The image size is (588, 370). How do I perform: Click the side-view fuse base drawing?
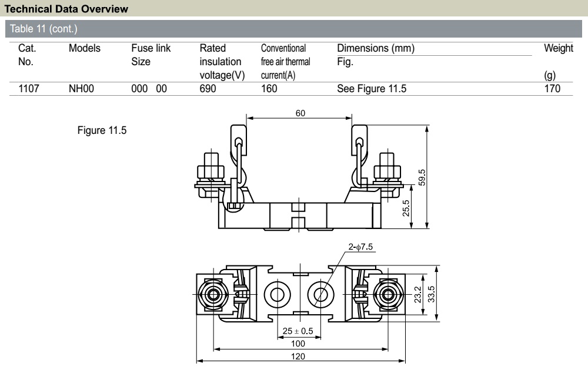click(x=299, y=177)
